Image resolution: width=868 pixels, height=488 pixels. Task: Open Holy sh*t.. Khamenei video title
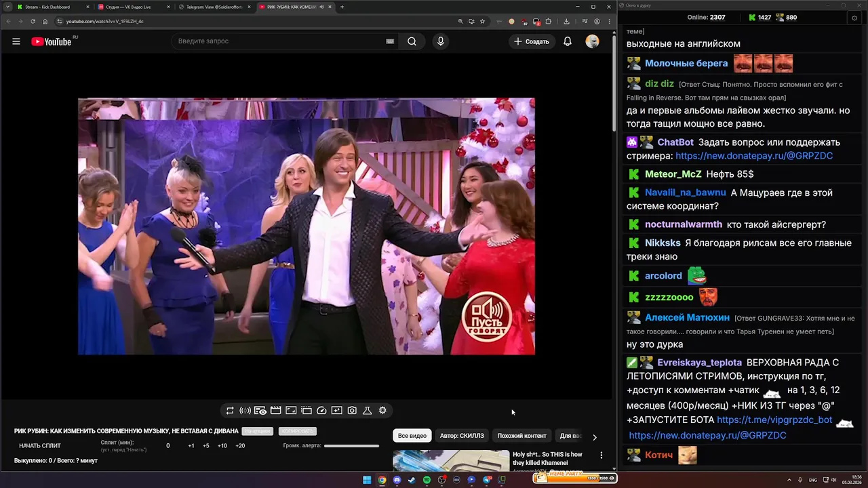(x=547, y=459)
